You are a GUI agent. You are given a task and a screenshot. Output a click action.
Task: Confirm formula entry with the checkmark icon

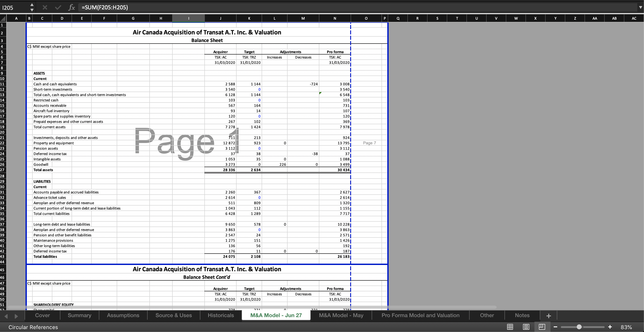tap(58, 8)
